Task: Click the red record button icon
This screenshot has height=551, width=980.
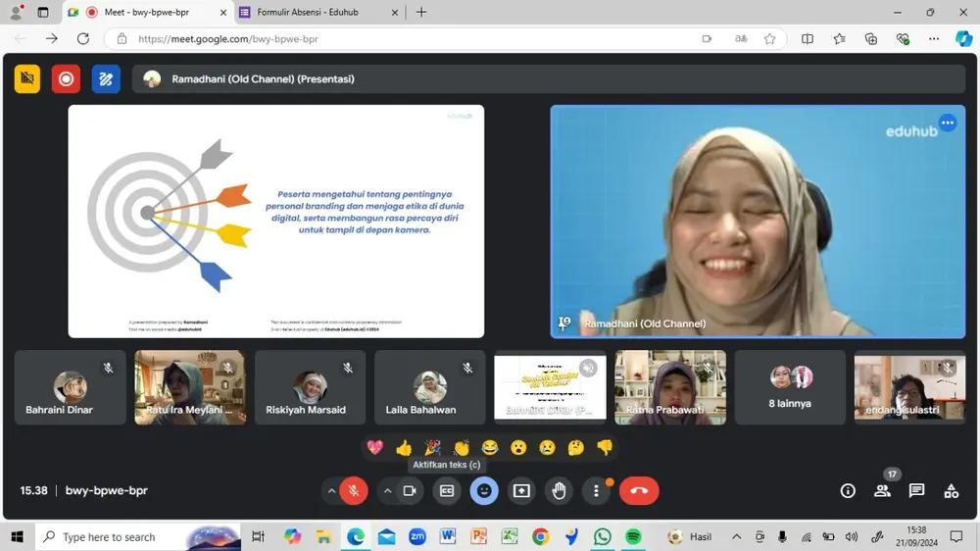Action: click(66, 78)
